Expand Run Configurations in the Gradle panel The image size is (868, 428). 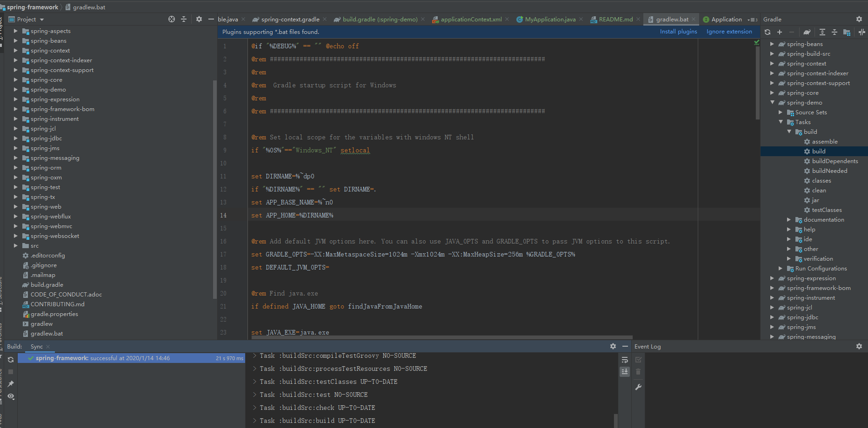click(x=781, y=269)
